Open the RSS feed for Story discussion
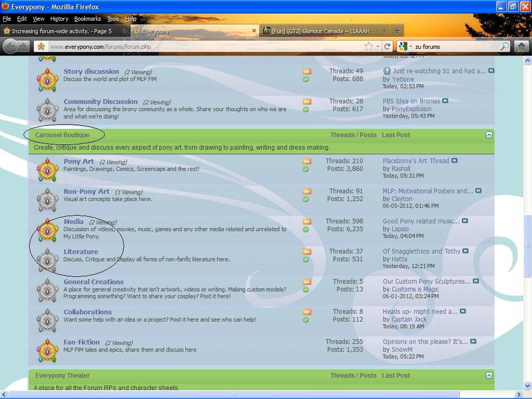The width and height of the screenshot is (532, 399). [307, 71]
